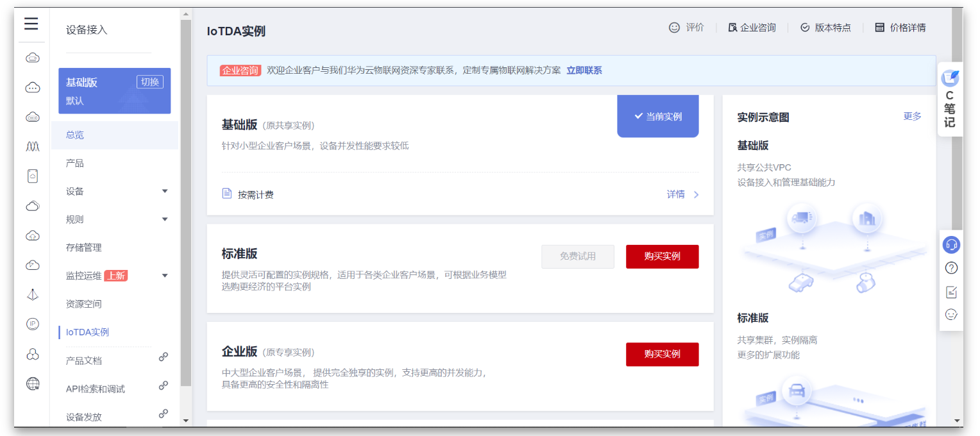Click 购买实例 for 企业版
The height and width of the screenshot is (436, 980).
pos(663,355)
